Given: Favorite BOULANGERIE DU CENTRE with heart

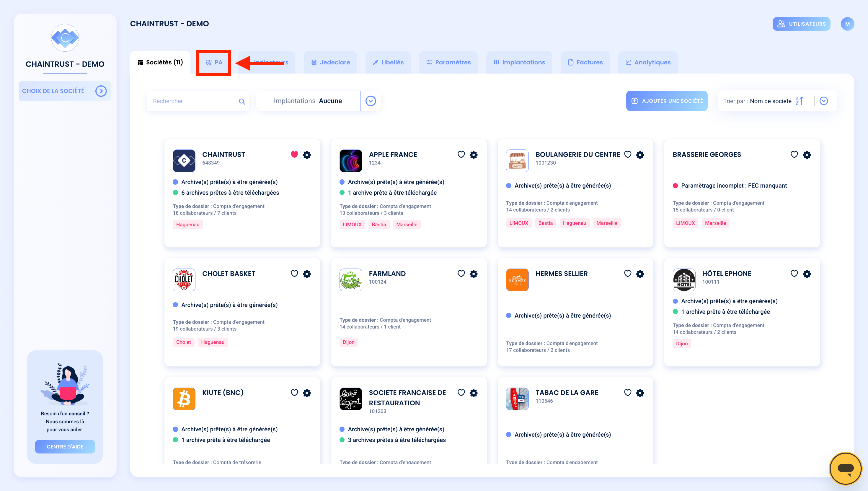Looking at the screenshot, I should click(627, 155).
